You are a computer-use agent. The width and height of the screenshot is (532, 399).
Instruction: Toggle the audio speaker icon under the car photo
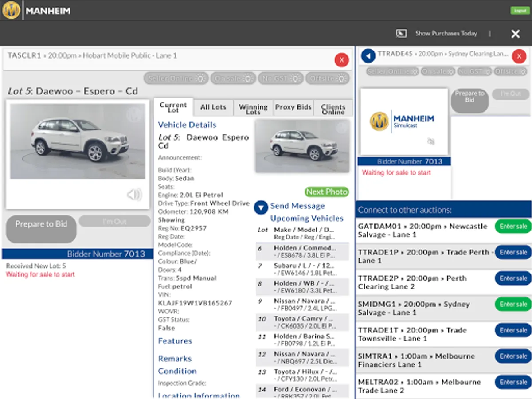click(134, 194)
